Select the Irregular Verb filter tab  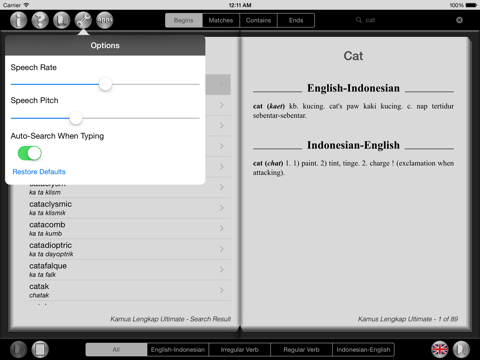point(240,350)
